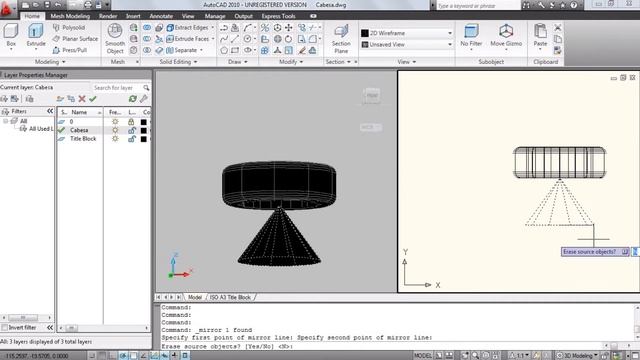Screen dimensions: 640x360
Task: Click the black color swatch of Cabesa
Action: [143, 130]
